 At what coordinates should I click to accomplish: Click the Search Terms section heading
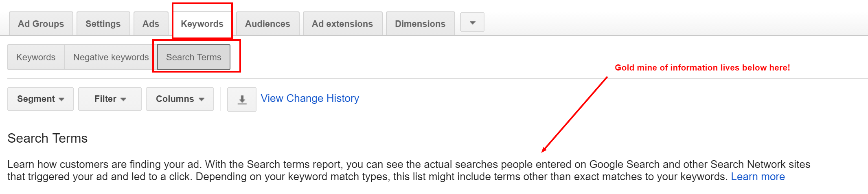(48, 138)
